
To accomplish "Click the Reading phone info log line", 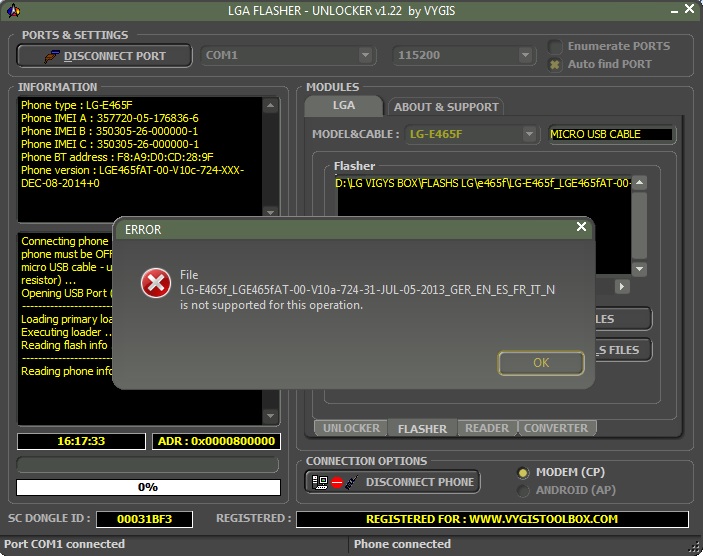I will click(66, 371).
